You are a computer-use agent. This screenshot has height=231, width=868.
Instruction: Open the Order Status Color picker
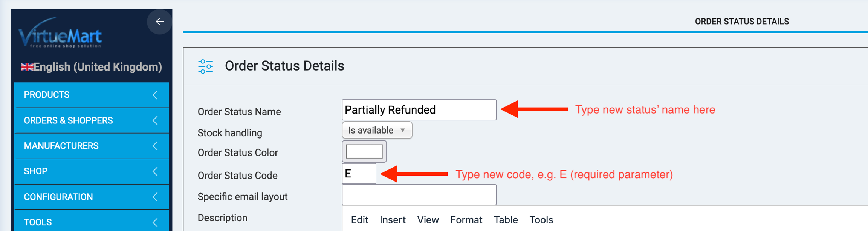point(364,152)
